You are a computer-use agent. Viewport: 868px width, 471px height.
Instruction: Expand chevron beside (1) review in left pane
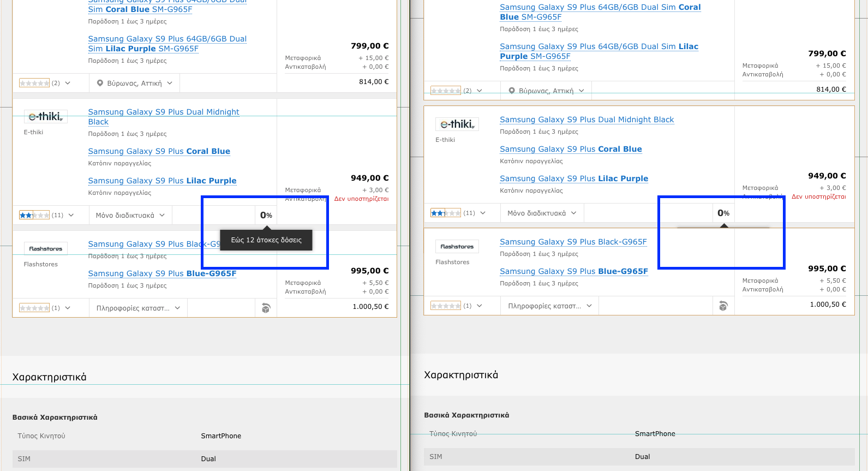click(x=68, y=308)
